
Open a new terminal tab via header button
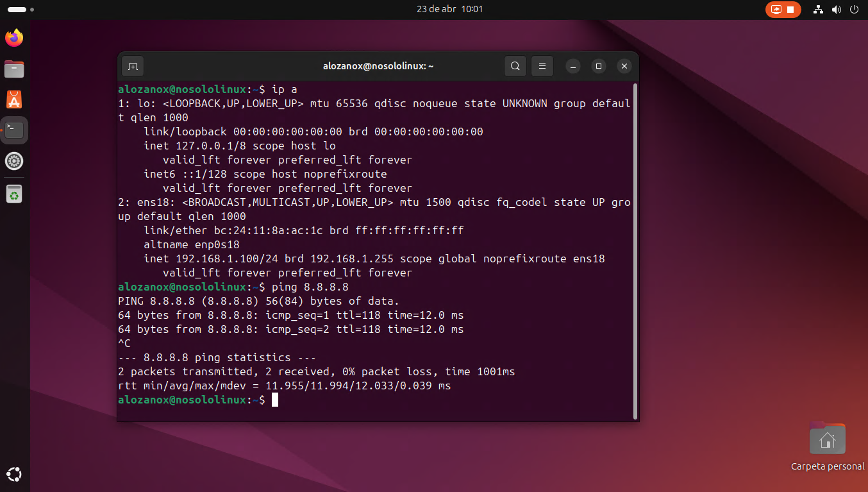[133, 66]
